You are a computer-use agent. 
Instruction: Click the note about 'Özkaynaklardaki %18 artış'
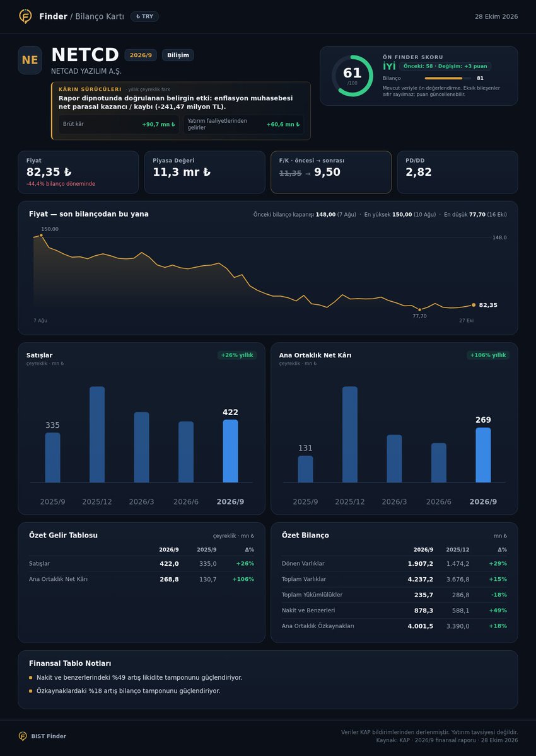coord(129,691)
